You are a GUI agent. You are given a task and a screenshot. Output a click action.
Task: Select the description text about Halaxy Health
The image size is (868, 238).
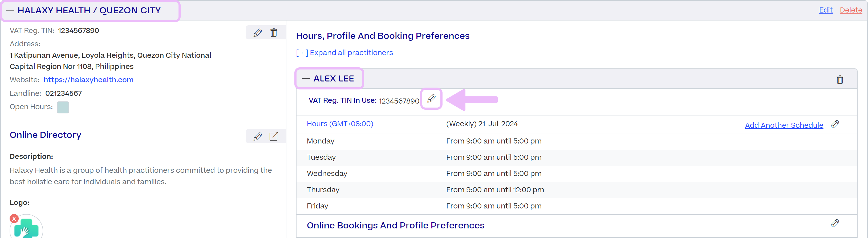tap(141, 176)
